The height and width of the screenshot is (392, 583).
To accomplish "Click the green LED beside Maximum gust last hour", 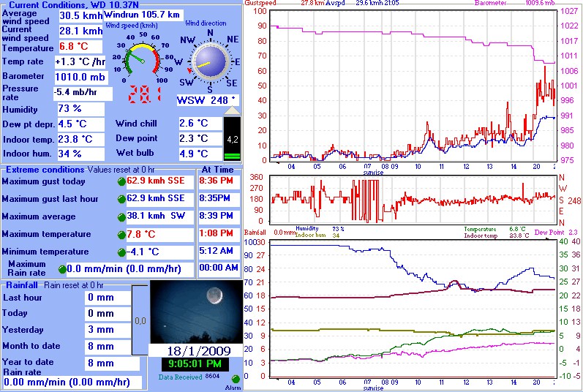I will pyautogui.click(x=121, y=199).
